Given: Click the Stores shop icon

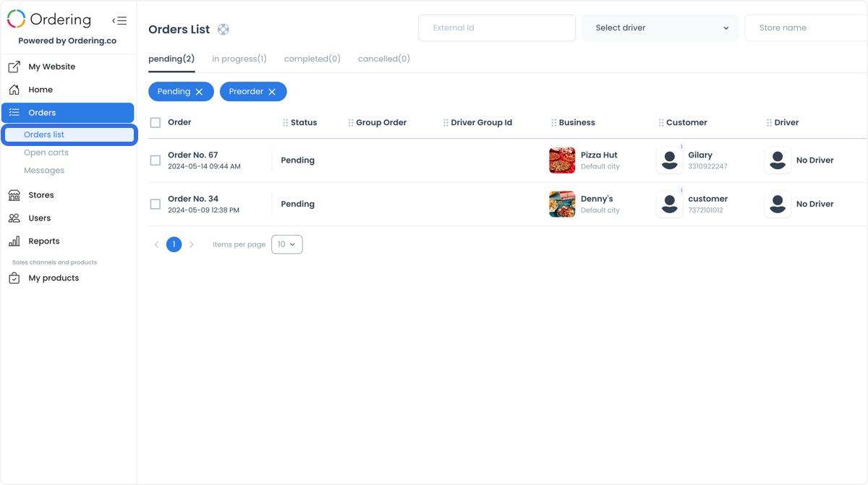Looking at the screenshot, I should click(x=14, y=195).
